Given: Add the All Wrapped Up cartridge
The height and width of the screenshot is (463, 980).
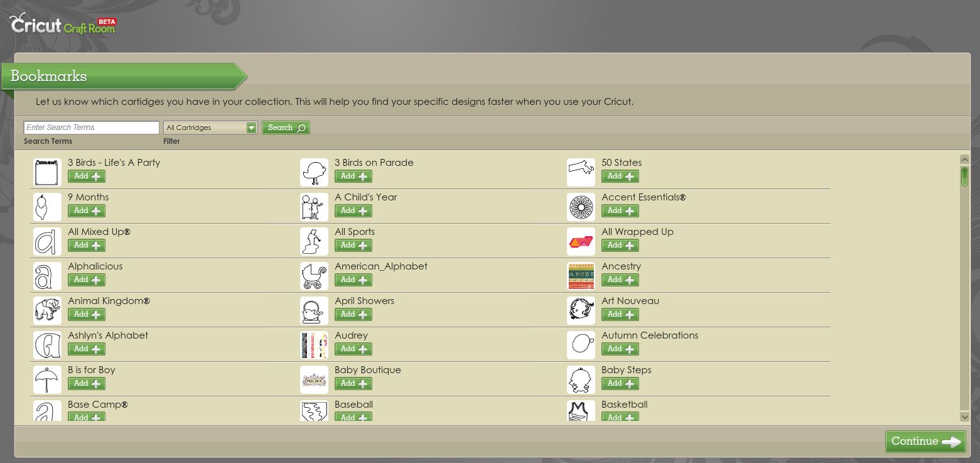Looking at the screenshot, I should point(620,246).
